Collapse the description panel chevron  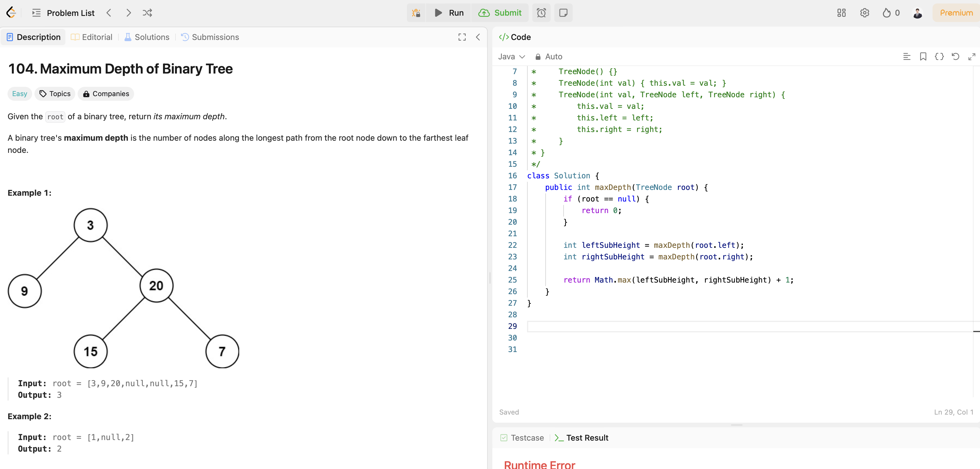[478, 37]
